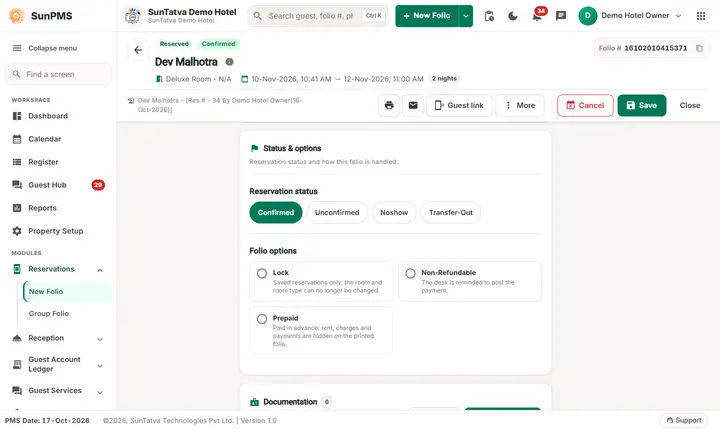Select the Prepaid radio option

click(x=262, y=319)
